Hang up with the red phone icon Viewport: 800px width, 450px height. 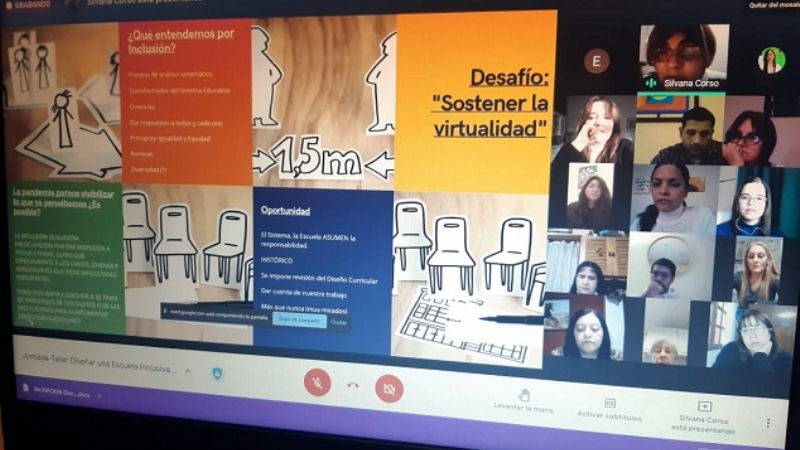pos(353,386)
